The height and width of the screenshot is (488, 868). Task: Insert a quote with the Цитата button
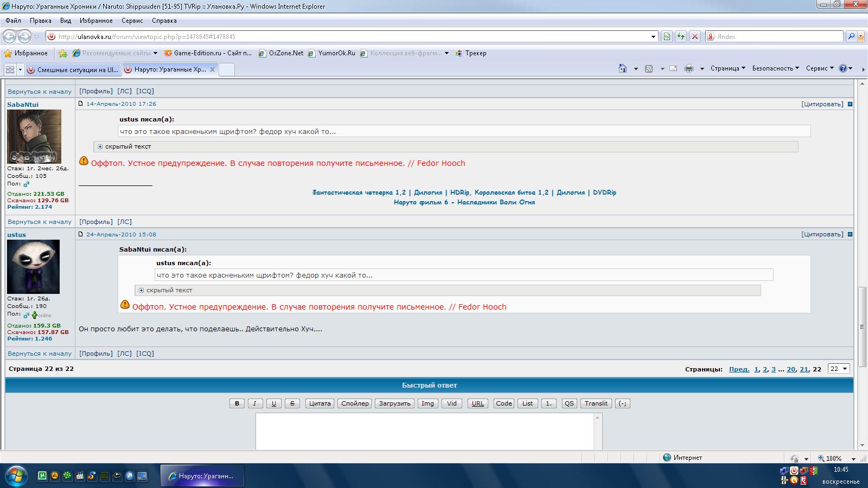pyautogui.click(x=320, y=403)
